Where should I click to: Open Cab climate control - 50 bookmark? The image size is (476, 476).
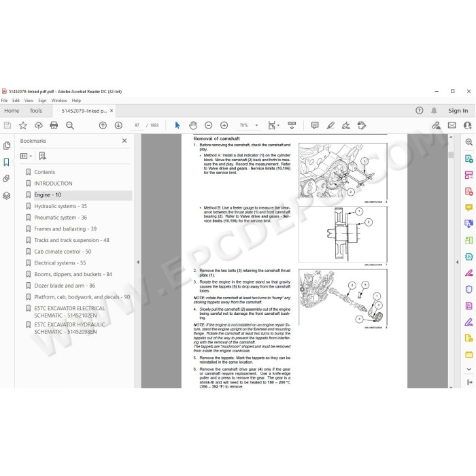tap(63, 252)
